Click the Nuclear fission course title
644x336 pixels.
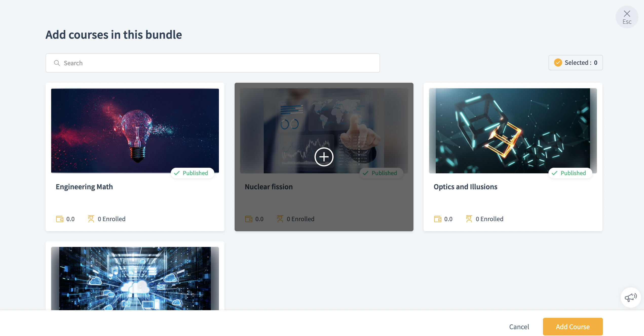point(269,187)
